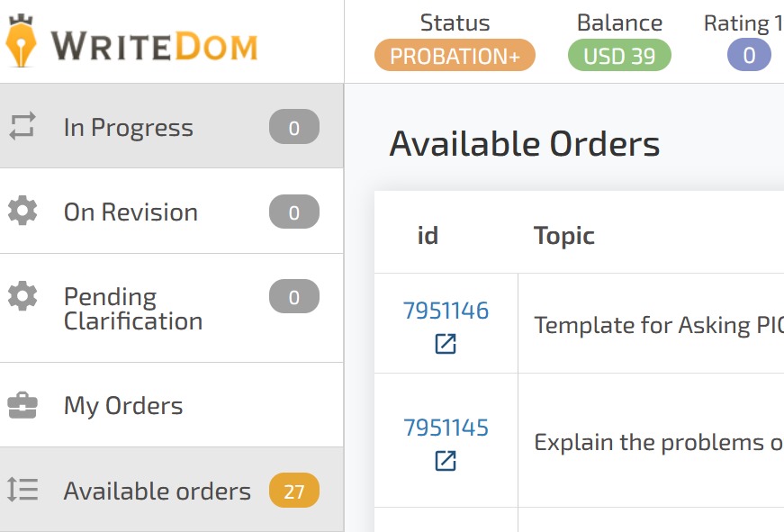This screenshot has width=784, height=532.
Task: Open the In Progress menu item
Action: tap(129, 128)
